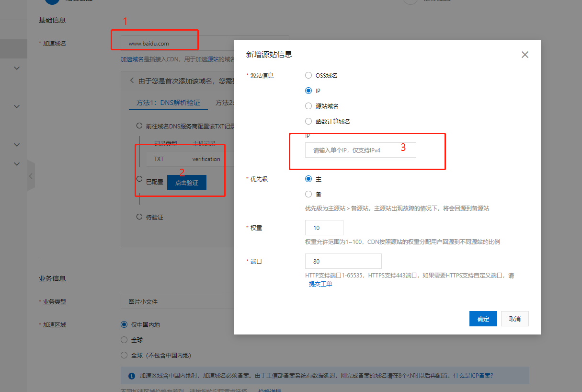Select the 待验证 radio step
Viewport: 582px width, 392px height.
[x=139, y=216]
